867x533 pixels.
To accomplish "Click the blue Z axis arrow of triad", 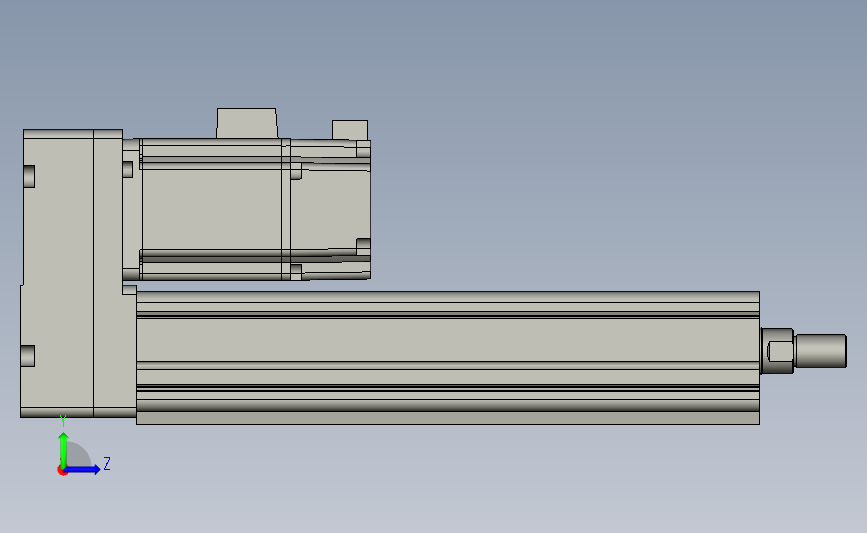I will (83, 470).
